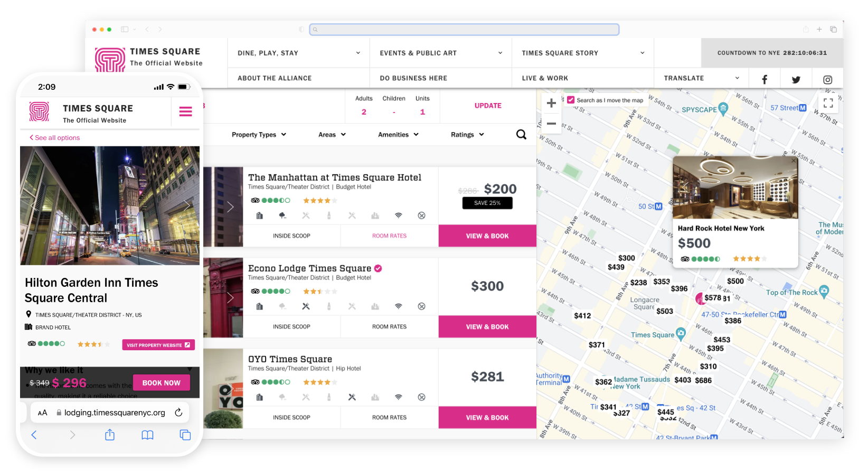The width and height of the screenshot is (868, 476).
Task: Open OYO Times Square hotel title
Action: (290, 359)
